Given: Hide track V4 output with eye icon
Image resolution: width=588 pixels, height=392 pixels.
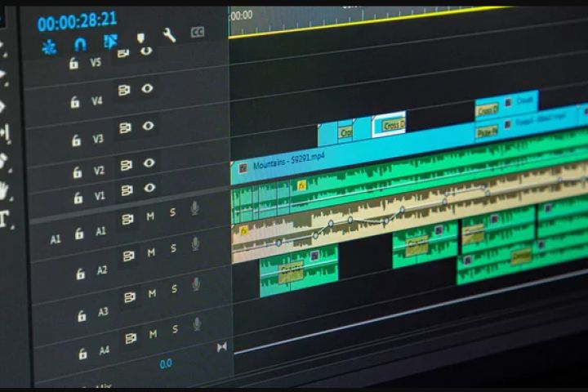Looking at the screenshot, I should pos(147,88).
